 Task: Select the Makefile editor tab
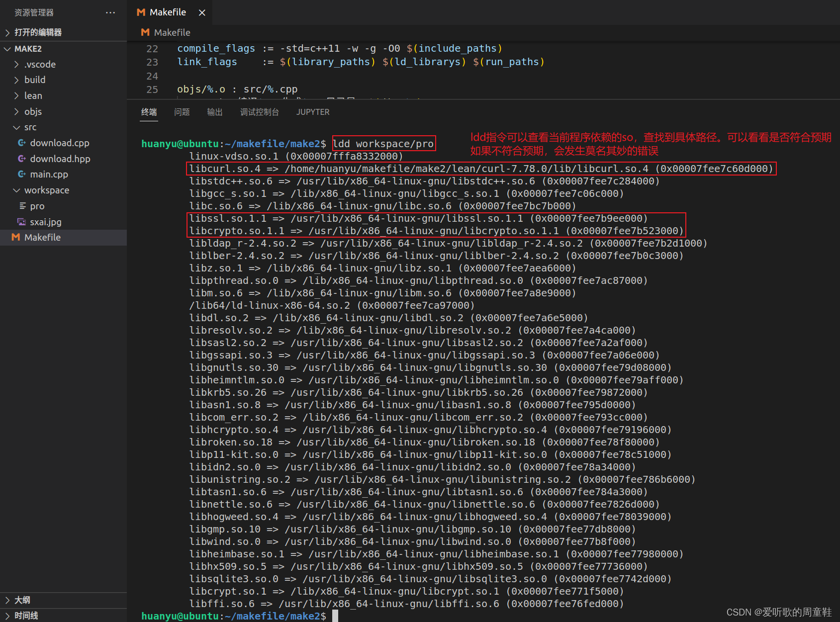point(170,12)
